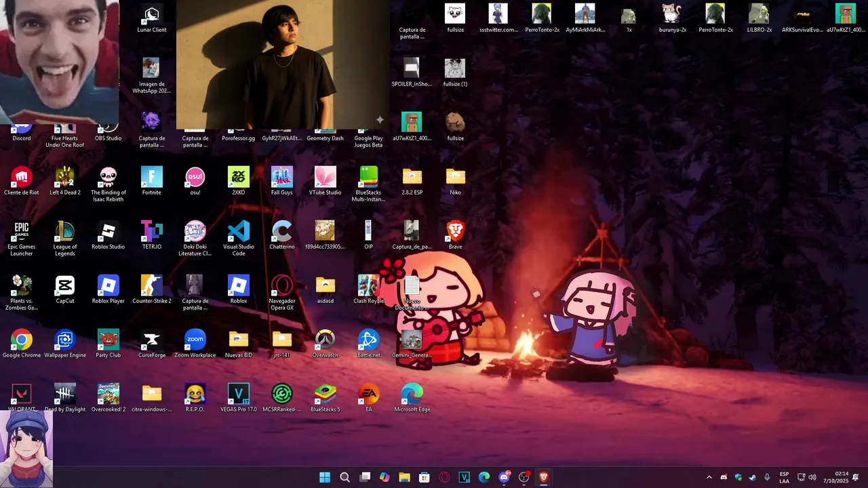Select Five Hearts Under One Roof icon
The width and height of the screenshot is (868, 488).
[x=65, y=137]
